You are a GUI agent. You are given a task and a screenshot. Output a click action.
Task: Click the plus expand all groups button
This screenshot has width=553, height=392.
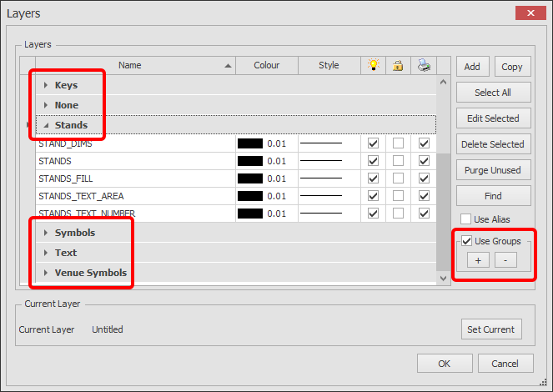(478, 260)
